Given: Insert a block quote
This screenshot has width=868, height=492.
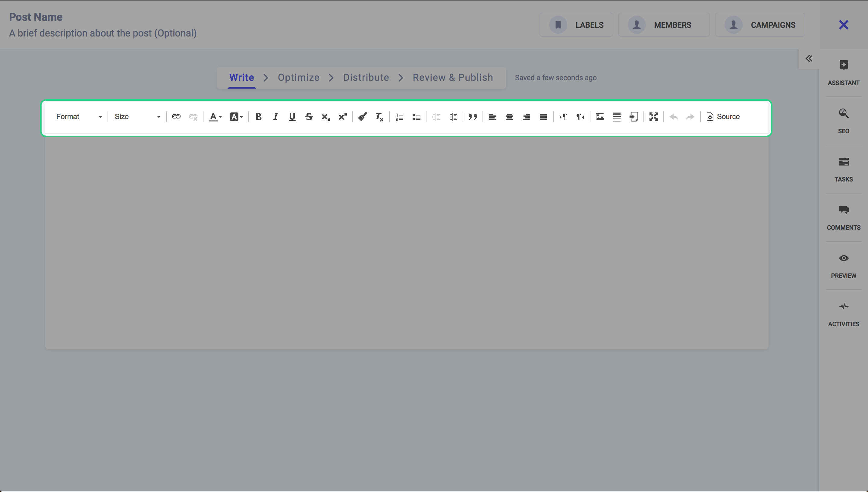Looking at the screenshot, I should [473, 117].
